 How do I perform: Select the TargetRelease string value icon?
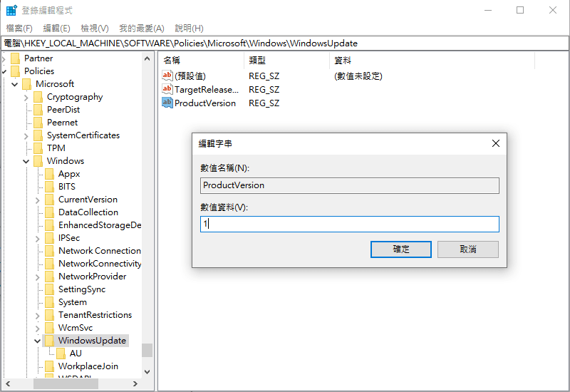pos(167,89)
